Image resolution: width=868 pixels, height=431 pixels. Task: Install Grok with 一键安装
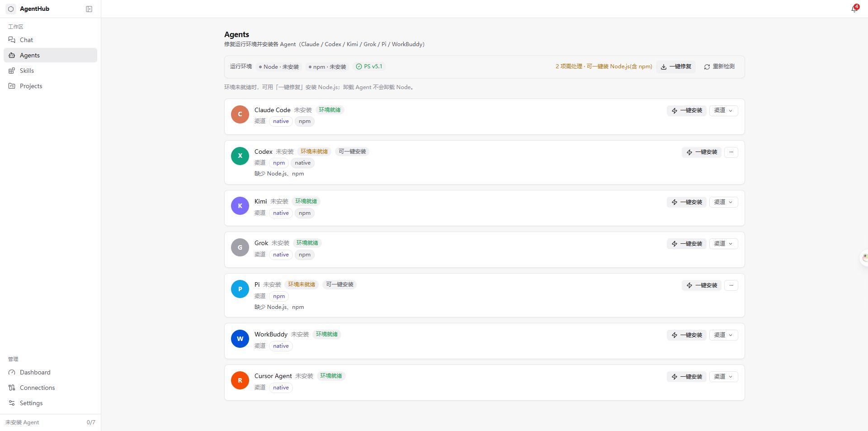click(x=687, y=244)
